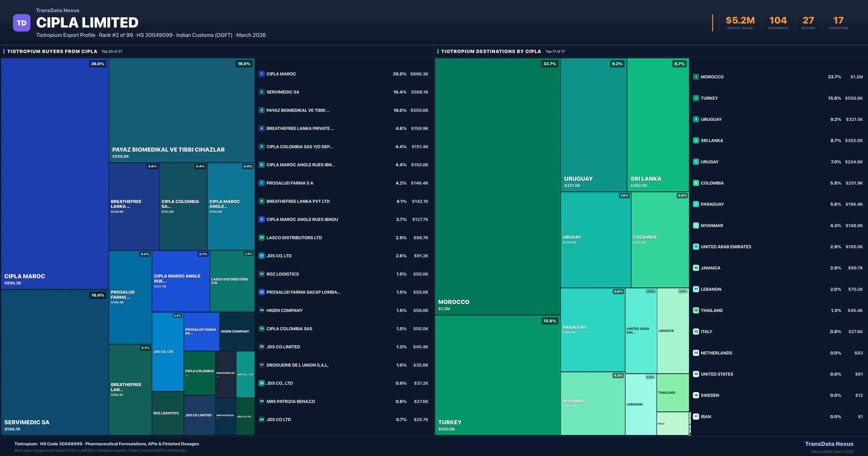Select the rank badge next to CIPLA MAROC
The height and width of the screenshot is (456, 868).
coord(262,74)
